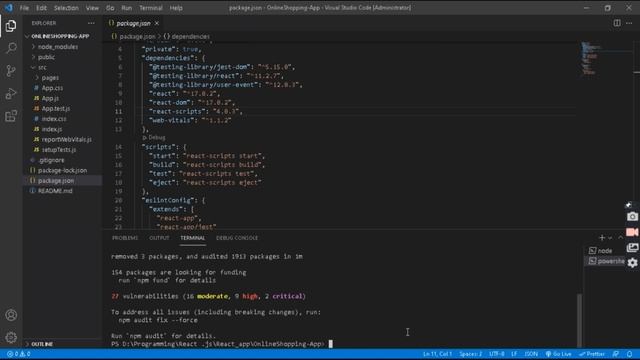
Task: Click the gallery overlay icon
Action: (632, 247)
